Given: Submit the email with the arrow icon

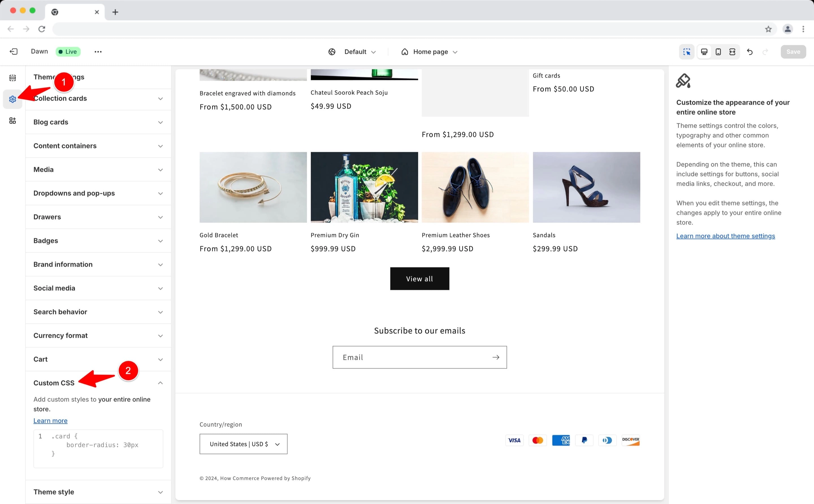Looking at the screenshot, I should pyautogui.click(x=495, y=357).
